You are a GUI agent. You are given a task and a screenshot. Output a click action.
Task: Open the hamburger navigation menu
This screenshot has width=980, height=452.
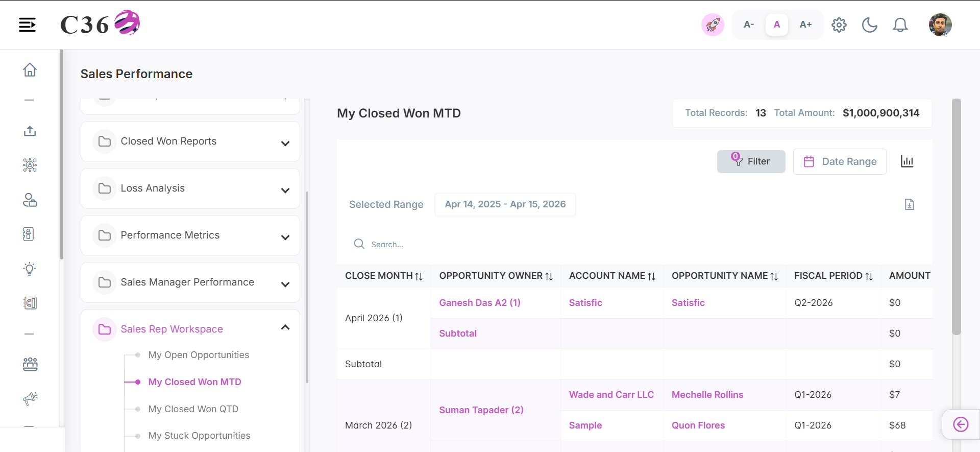coord(27,25)
